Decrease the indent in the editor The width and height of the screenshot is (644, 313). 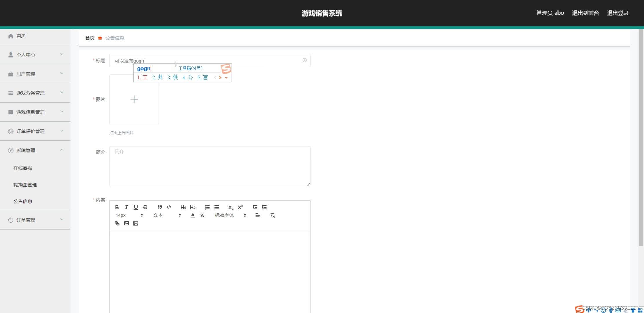[255, 207]
